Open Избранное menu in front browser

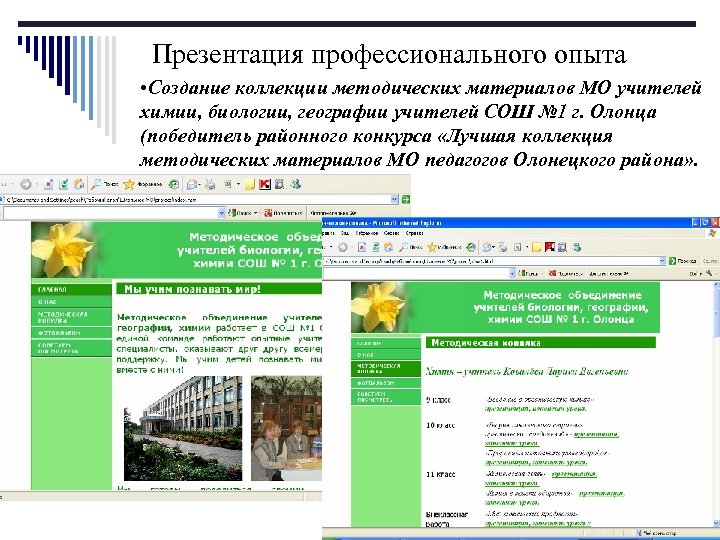coord(367,233)
